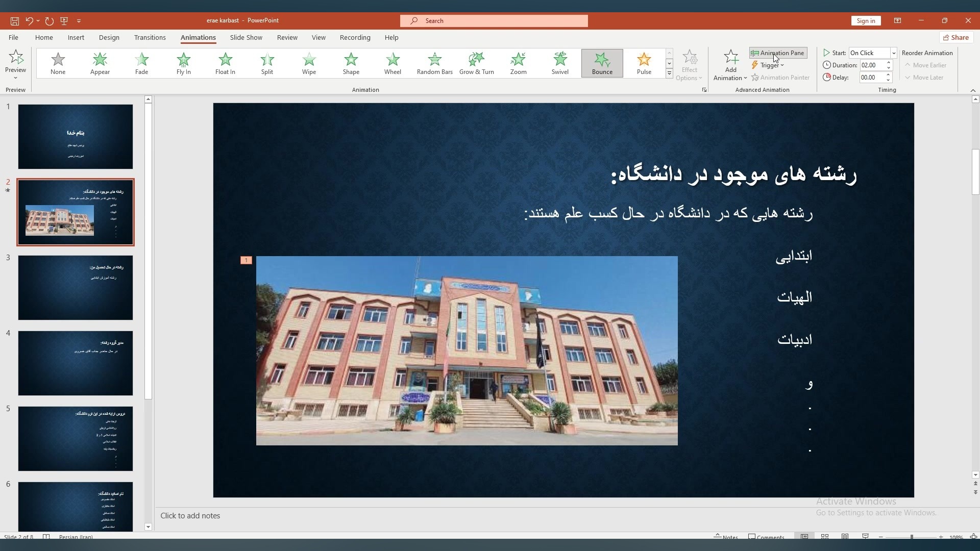
Task: Apply the Fly In animation effect
Action: 183,63
